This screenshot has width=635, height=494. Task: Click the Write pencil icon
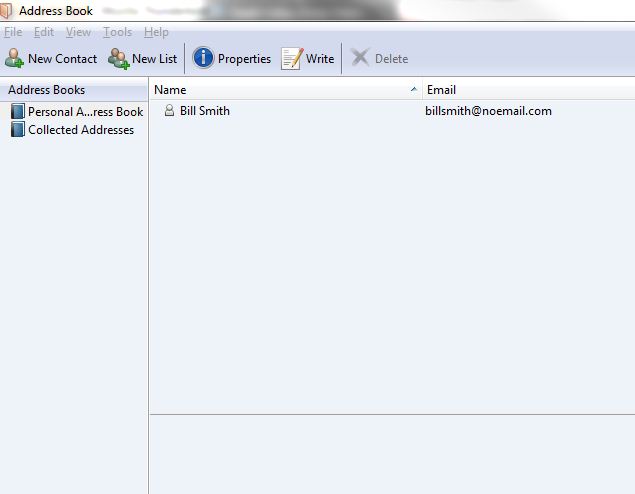tap(292, 58)
